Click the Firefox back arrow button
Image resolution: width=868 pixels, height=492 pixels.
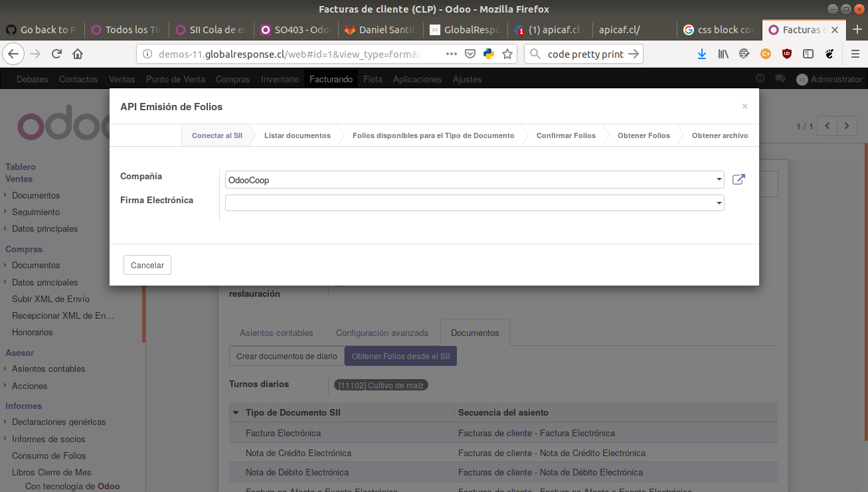pyautogui.click(x=13, y=54)
